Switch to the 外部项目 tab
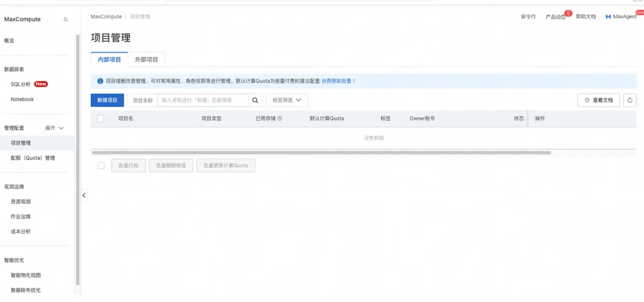 pos(146,60)
